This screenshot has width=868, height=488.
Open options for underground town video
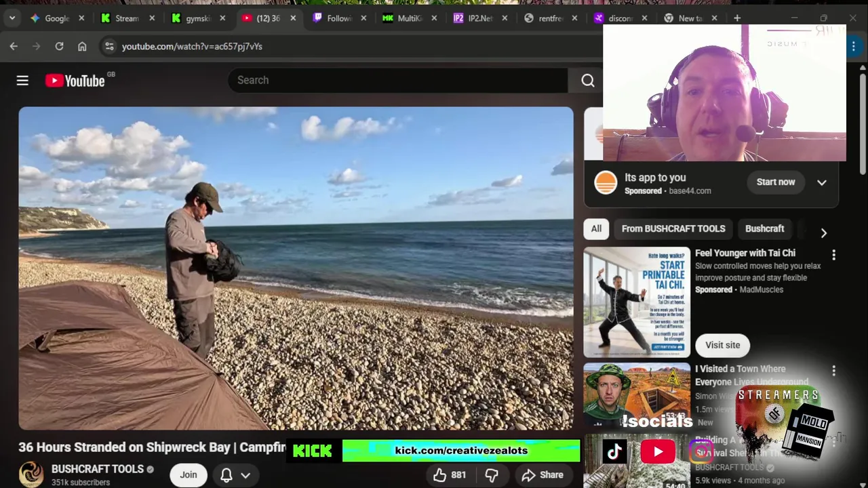834,371
